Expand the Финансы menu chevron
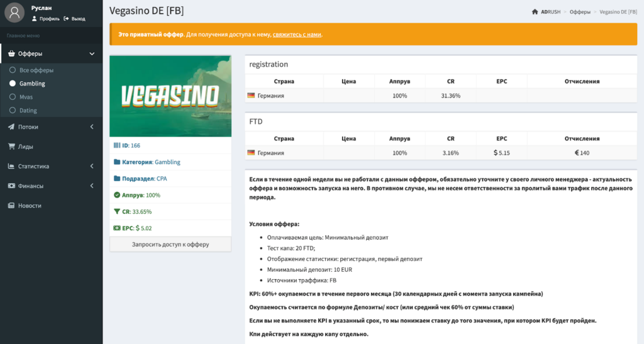The height and width of the screenshot is (344, 644). 92,186
